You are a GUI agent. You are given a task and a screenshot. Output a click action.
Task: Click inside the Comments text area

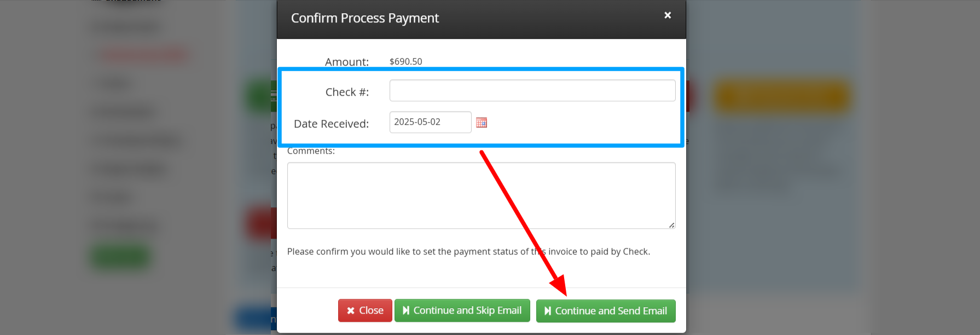tap(480, 195)
